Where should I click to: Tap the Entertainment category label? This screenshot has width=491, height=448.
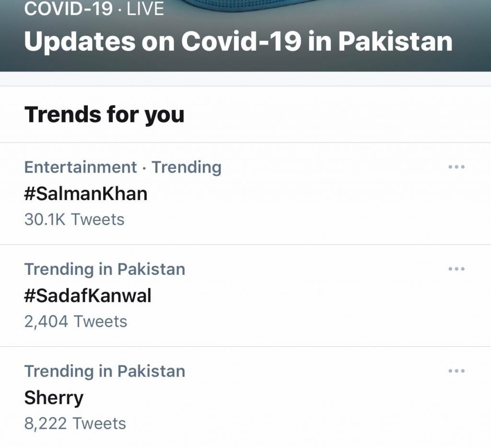[81, 167]
